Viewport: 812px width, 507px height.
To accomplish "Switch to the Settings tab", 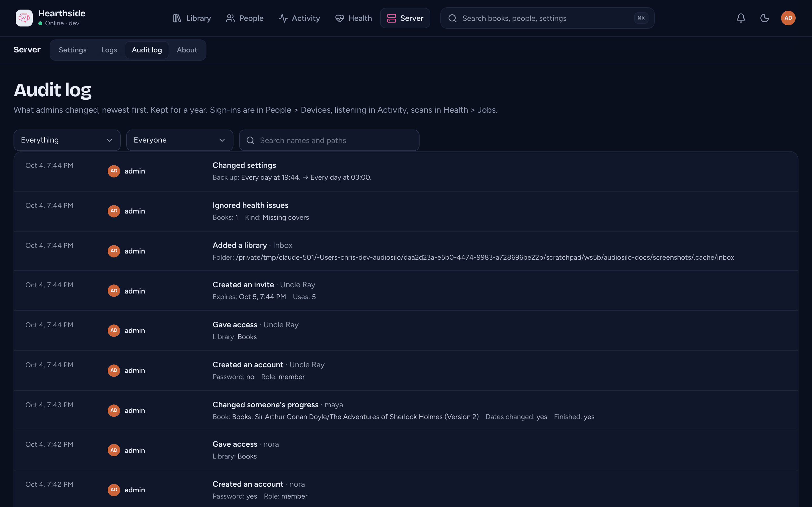I will click(72, 50).
